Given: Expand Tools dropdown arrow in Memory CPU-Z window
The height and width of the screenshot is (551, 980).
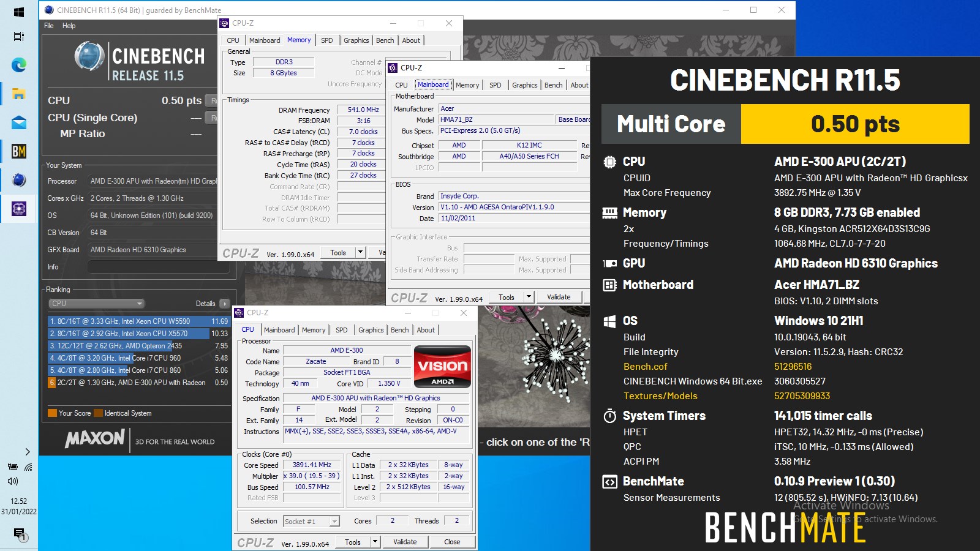Looking at the screenshot, I should (x=360, y=252).
